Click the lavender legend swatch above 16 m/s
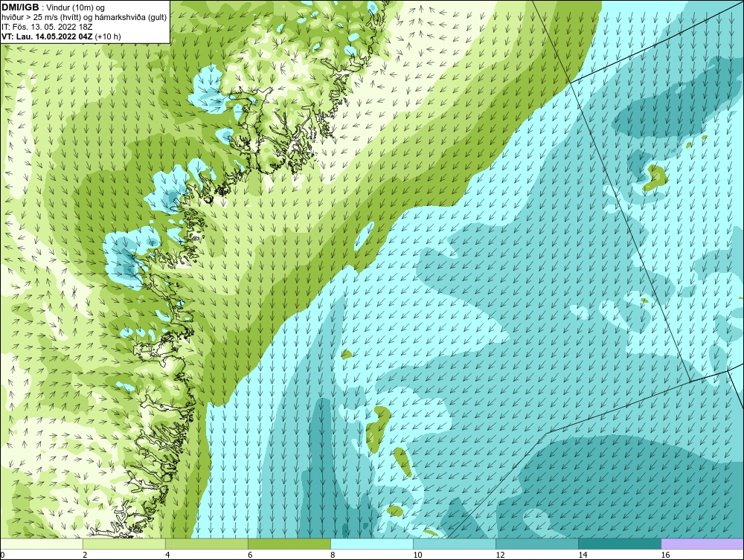 point(702,544)
